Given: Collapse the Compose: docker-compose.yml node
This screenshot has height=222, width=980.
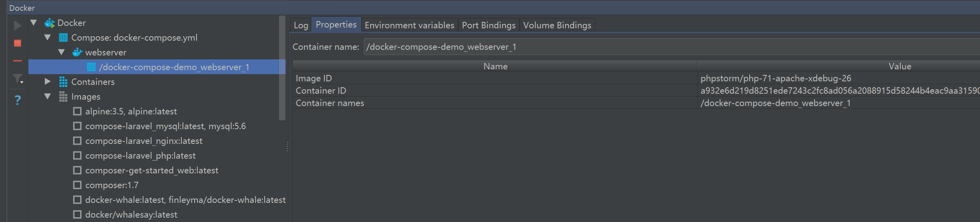Looking at the screenshot, I should click(x=47, y=37).
